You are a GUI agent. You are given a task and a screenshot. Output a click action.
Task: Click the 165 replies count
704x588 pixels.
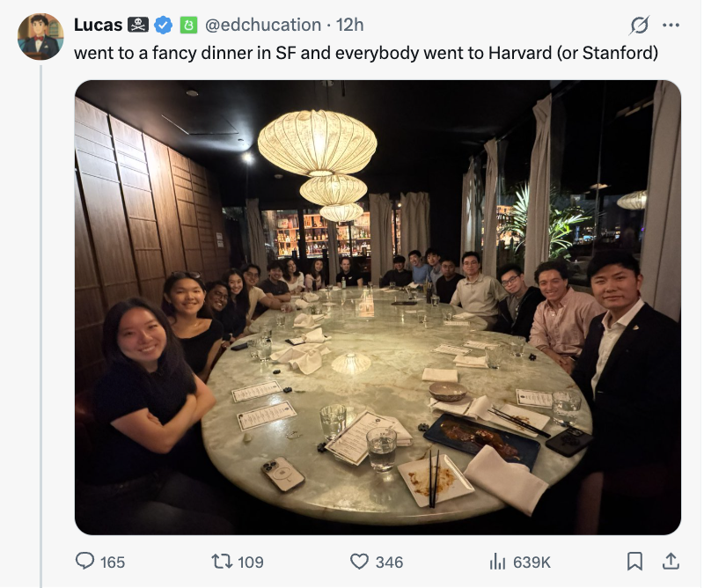pos(113,562)
